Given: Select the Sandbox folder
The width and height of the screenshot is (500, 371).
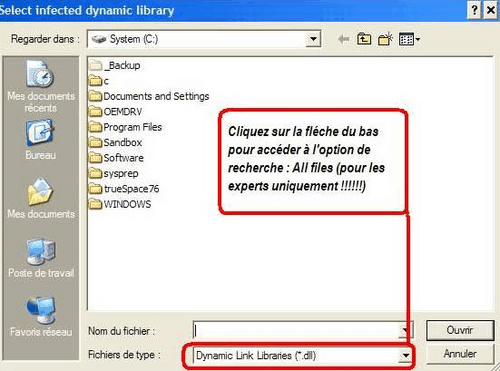Looking at the screenshot, I should click(x=115, y=143).
